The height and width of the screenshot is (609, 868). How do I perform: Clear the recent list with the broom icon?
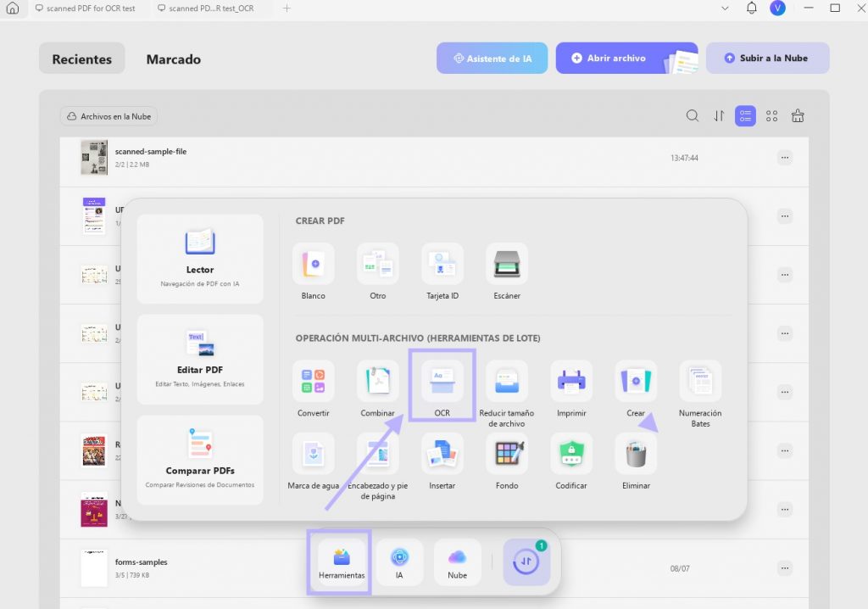tap(798, 116)
